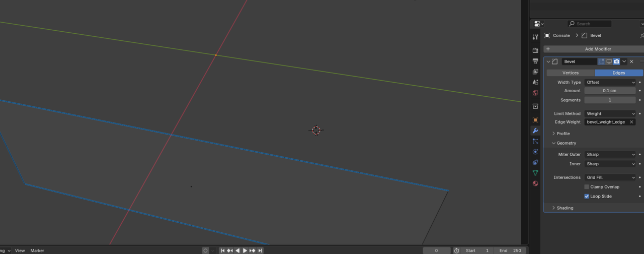Open the Particles properties tab
The image size is (644, 254).
pos(535,141)
